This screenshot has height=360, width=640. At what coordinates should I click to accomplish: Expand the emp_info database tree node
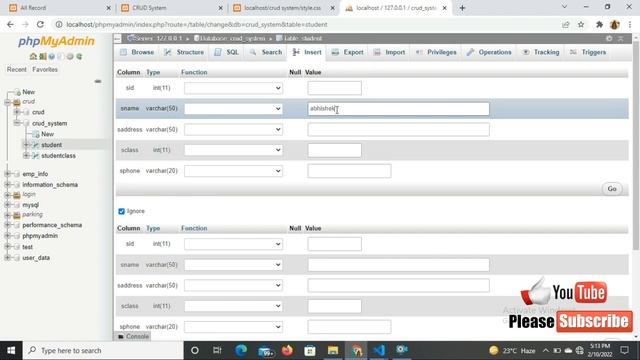(x=7, y=174)
